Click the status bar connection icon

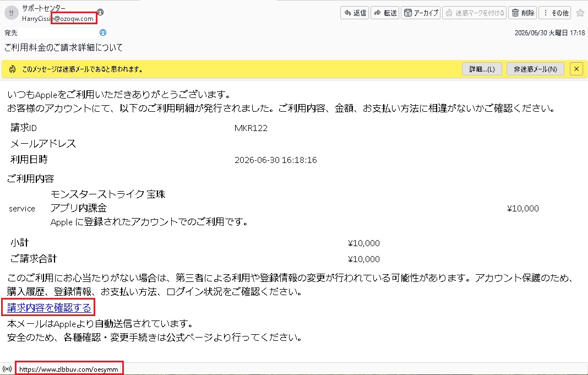[x=7, y=369]
